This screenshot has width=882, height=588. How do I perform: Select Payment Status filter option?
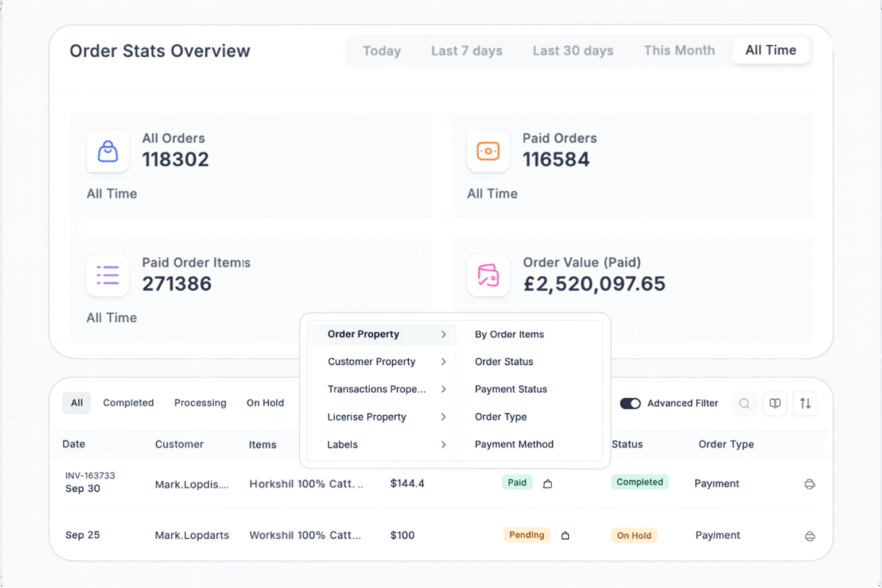(x=510, y=389)
